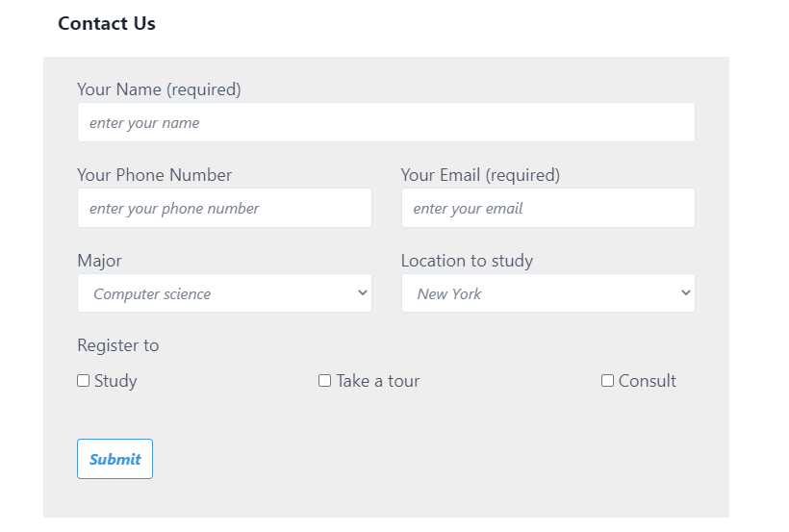Click the "Your Phone Number" label
This screenshot has height=532, width=789.
coord(154,175)
